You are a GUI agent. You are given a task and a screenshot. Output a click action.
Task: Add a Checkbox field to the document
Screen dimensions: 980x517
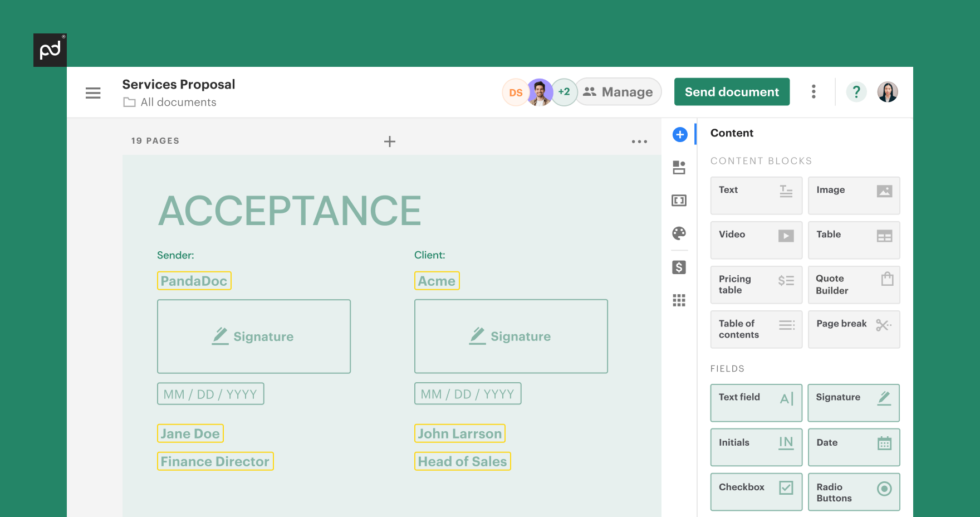tap(756, 491)
